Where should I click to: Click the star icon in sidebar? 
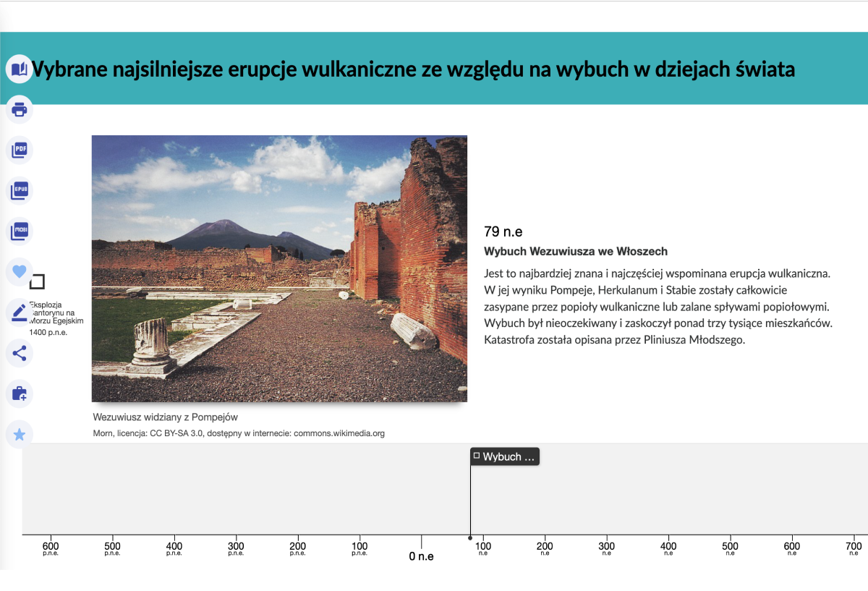20,435
